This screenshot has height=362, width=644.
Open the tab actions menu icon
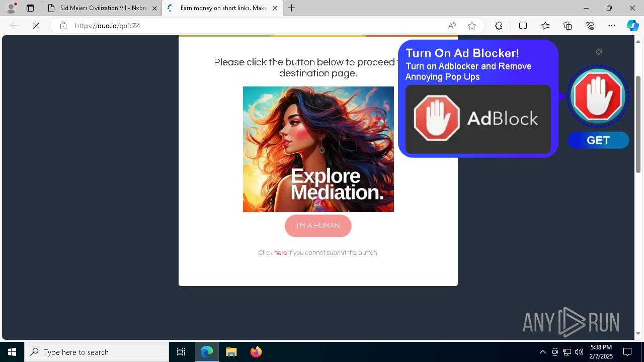[x=30, y=8]
